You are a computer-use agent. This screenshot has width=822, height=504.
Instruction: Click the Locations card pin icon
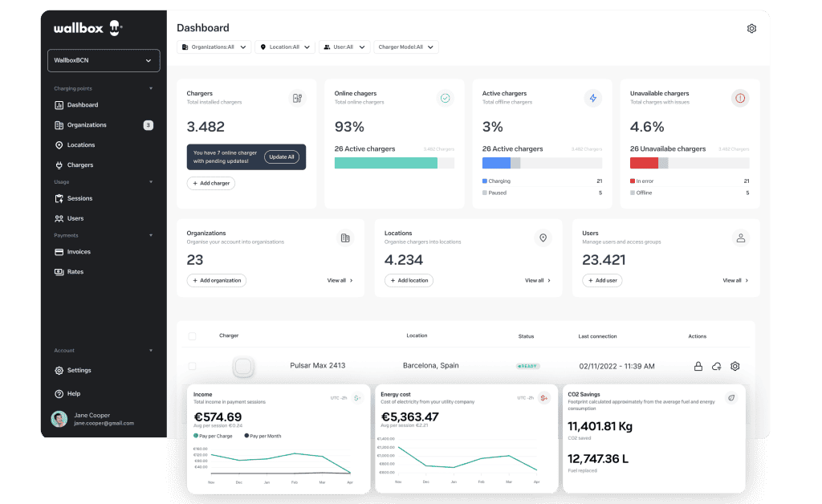(543, 238)
